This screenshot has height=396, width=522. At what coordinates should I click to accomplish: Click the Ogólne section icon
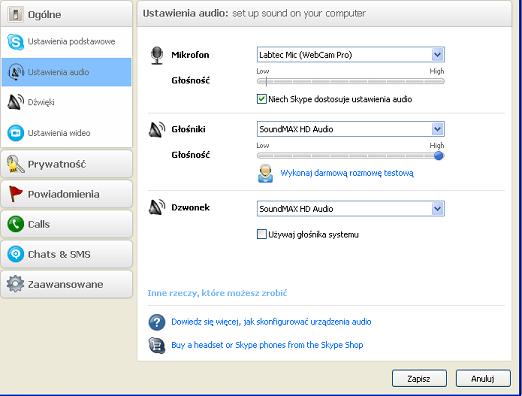click(15, 14)
